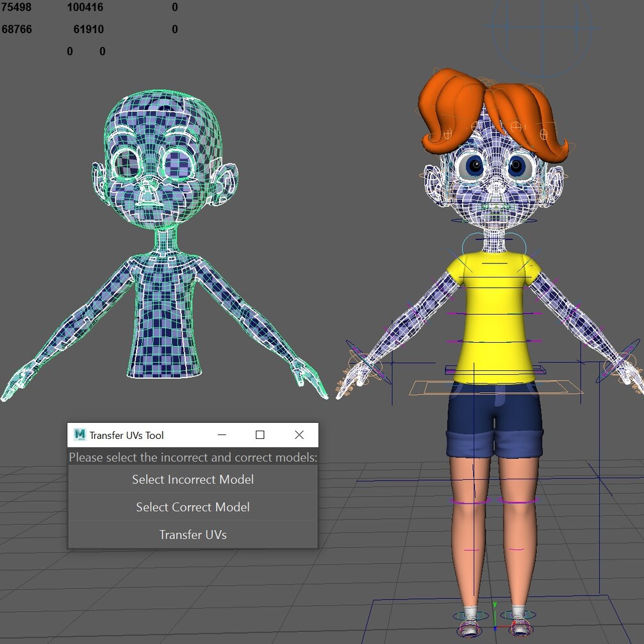Click the Maya icon in tool title bar

point(79,434)
